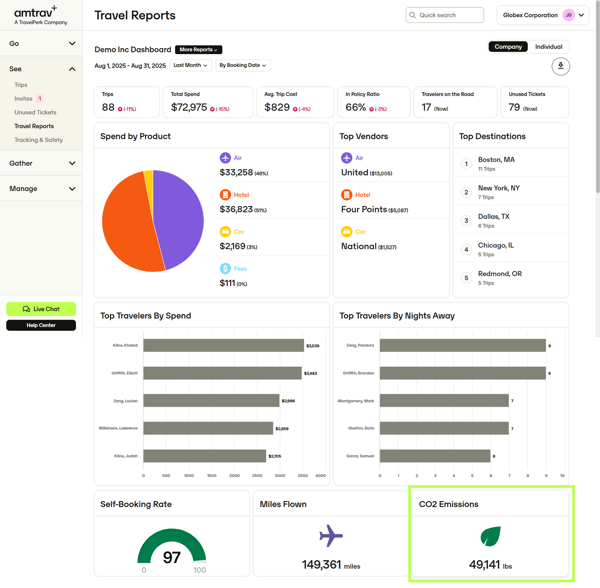Click the leaf icon in CO2 Emissions
The image size is (600, 588).
click(491, 535)
